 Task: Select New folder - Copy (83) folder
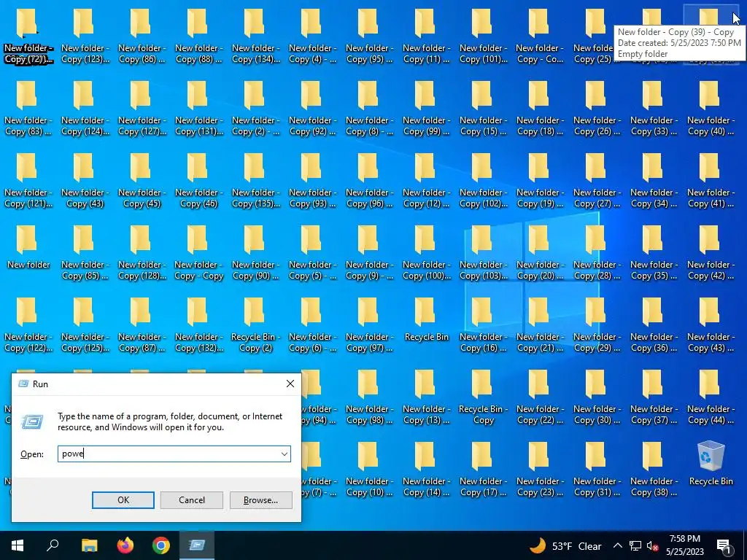[x=28, y=109]
